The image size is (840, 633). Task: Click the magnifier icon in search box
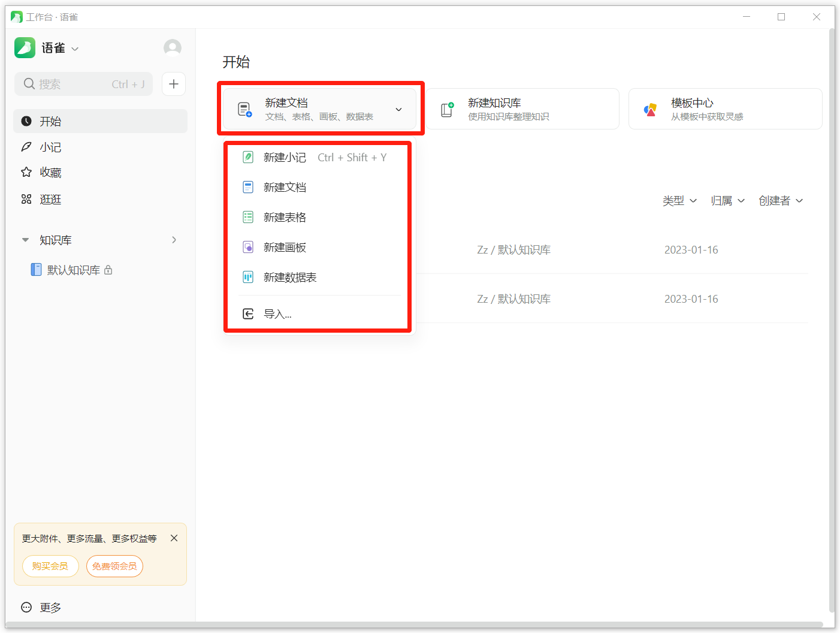coord(29,84)
